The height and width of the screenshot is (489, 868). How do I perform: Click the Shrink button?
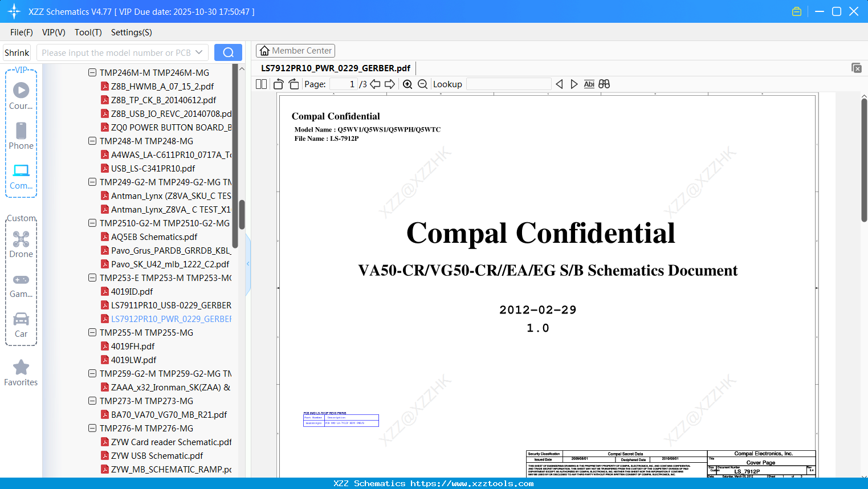point(17,52)
